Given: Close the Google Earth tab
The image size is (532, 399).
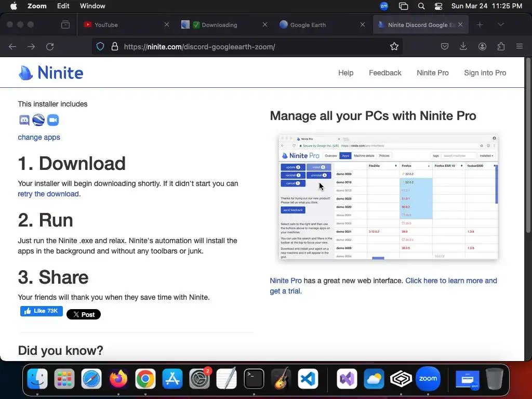Looking at the screenshot, I should (x=362, y=25).
